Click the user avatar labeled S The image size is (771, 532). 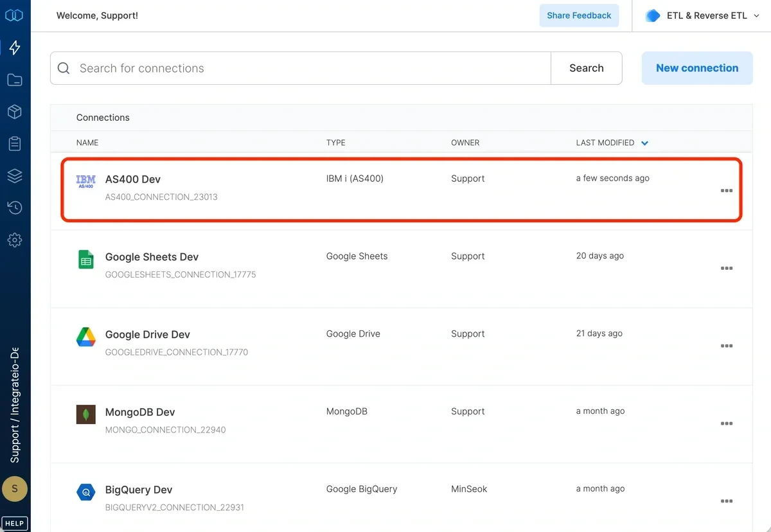pyautogui.click(x=15, y=489)
